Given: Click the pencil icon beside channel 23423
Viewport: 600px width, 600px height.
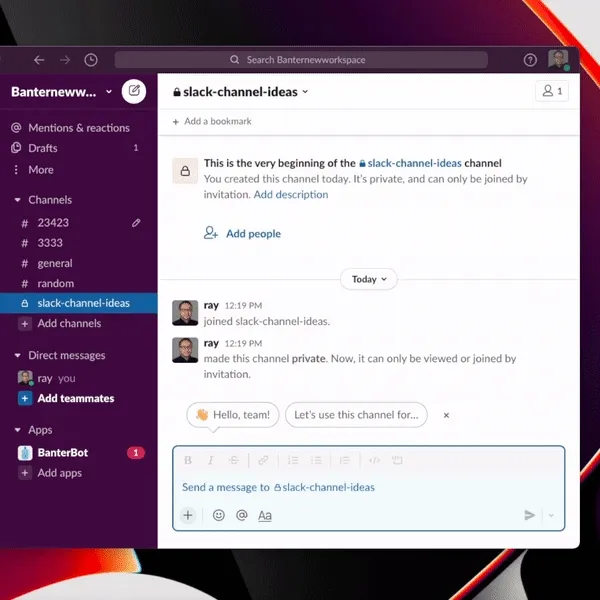Looking at the screenshot, I should [136, 223].
